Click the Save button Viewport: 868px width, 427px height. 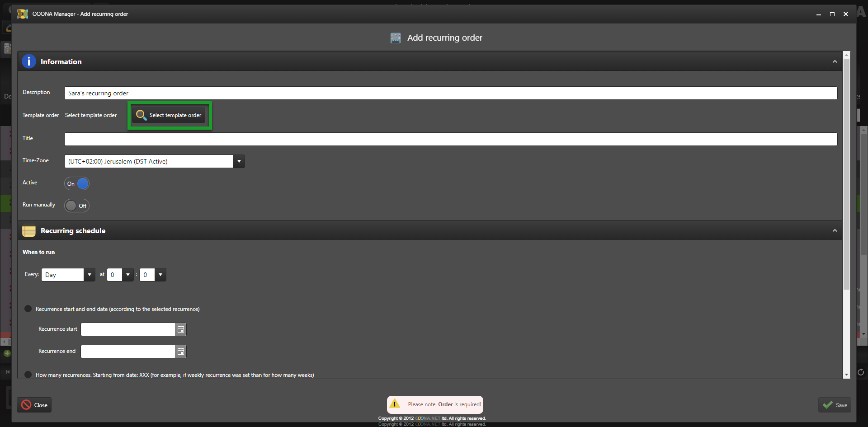point(835,405)
